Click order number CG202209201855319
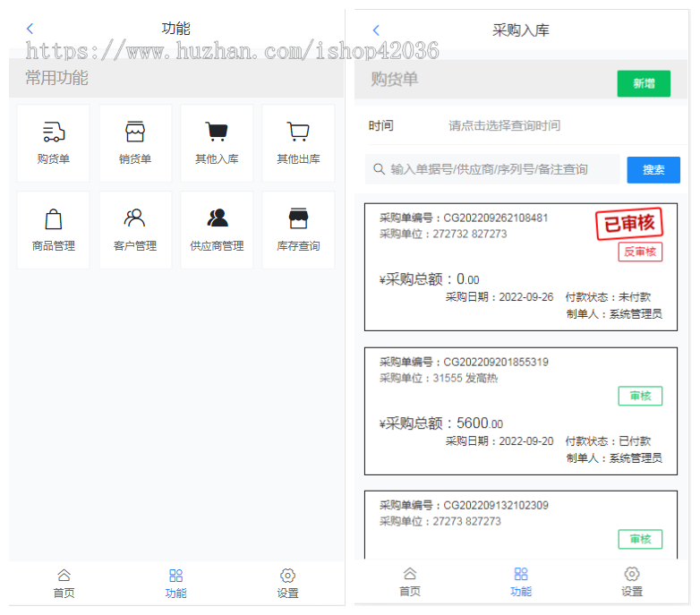This screenshot has height=615, width=700. pyautogui.click(x=496, y=362)
